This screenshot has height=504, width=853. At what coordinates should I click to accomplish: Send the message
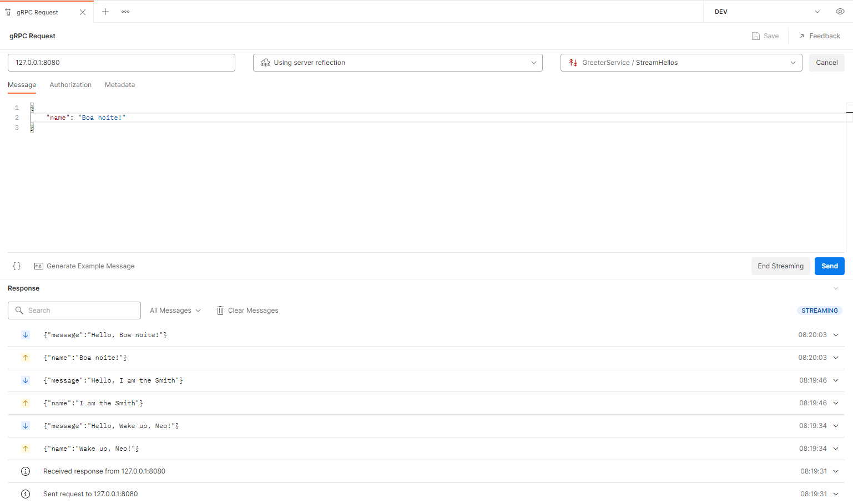[x=830, y=266]
